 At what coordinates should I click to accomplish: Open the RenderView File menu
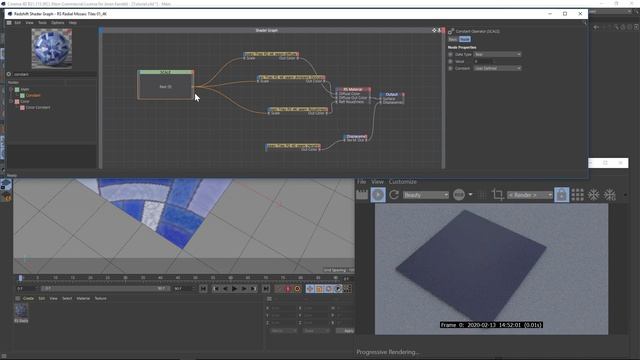(x=362, y=182)
